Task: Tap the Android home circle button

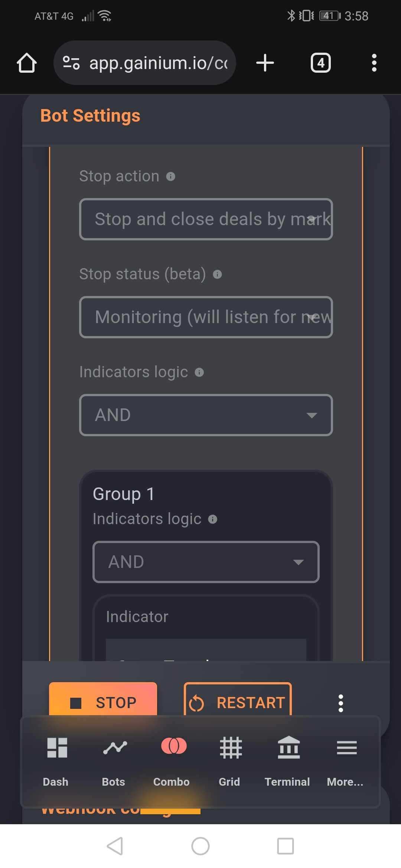Action: [x=200, y=846]
